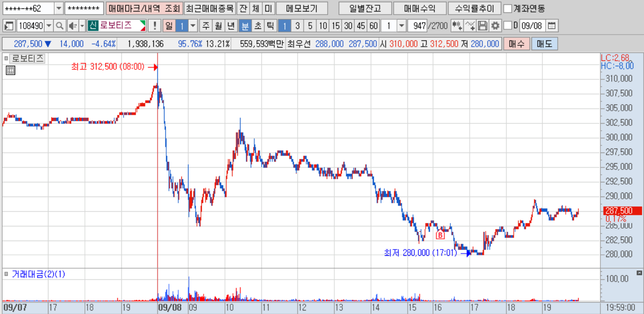Image resolution: width=644 pixels, height=314 pixels.
Task: Open 매매수익 trading profit
Action: (420, 8)
